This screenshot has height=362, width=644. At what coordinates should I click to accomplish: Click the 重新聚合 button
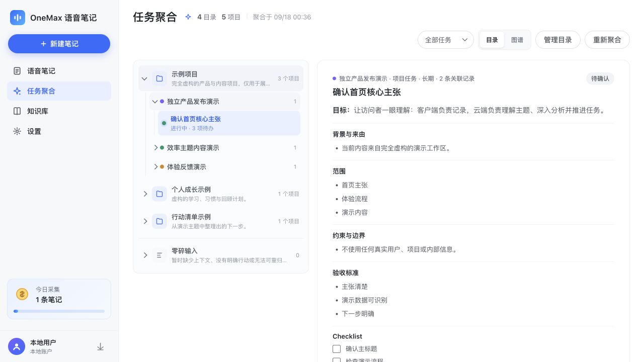(607, 40)
